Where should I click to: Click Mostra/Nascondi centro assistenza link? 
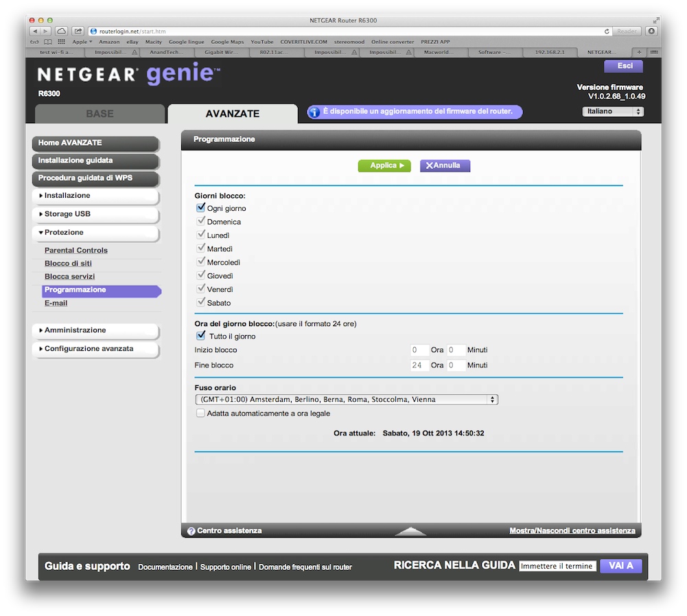point(572,531)
